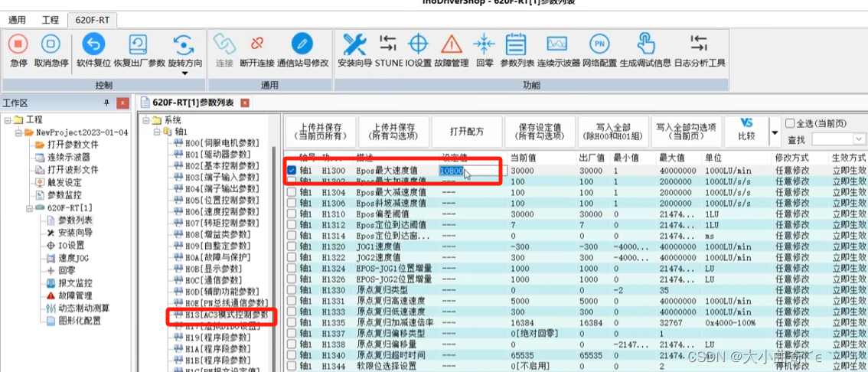The image size is (868, 372).
Task: Open the dropdown arrow below 旋转方向
Action: [x=184, y=73]
